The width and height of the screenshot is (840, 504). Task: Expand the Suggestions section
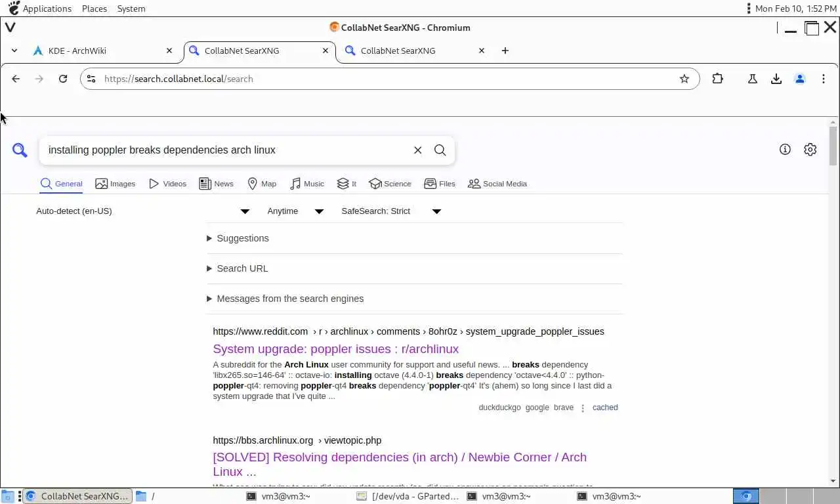click(x=238, y=238)
